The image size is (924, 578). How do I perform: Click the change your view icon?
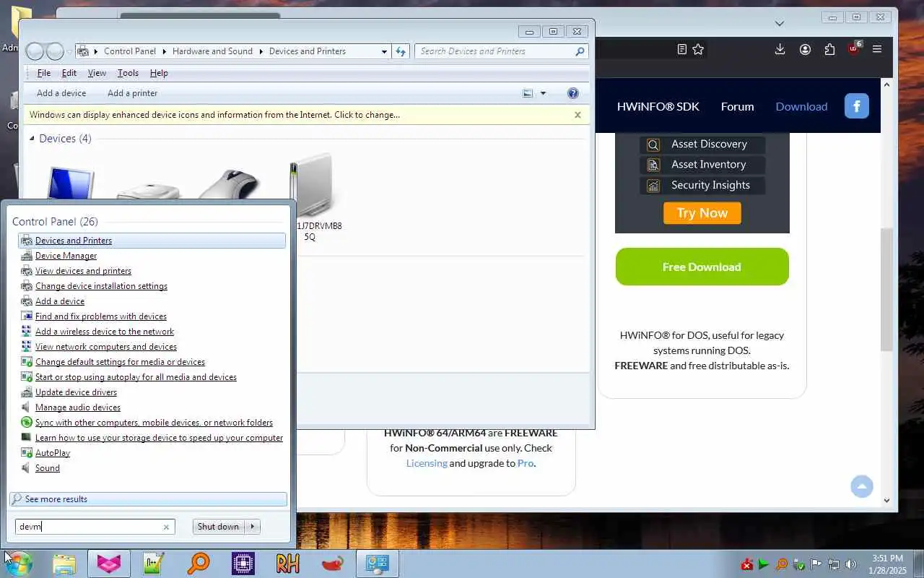(x=528, y=93)
